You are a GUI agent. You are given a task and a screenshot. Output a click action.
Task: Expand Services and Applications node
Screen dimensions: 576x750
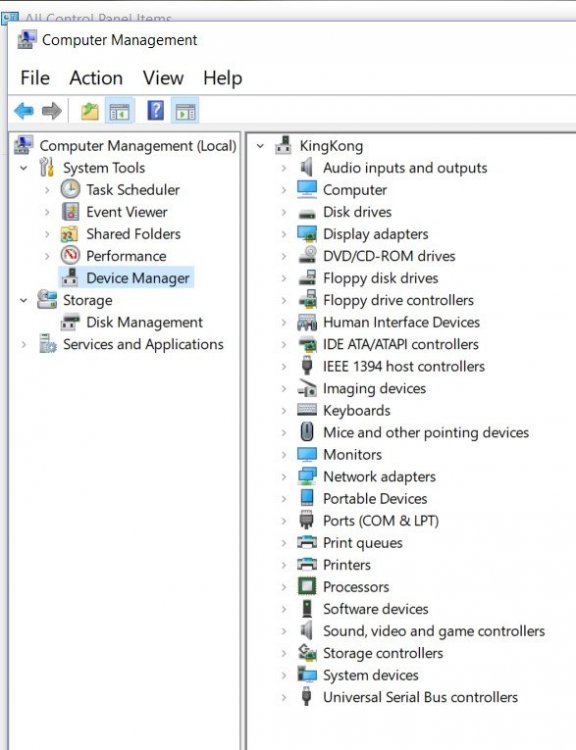23,344
